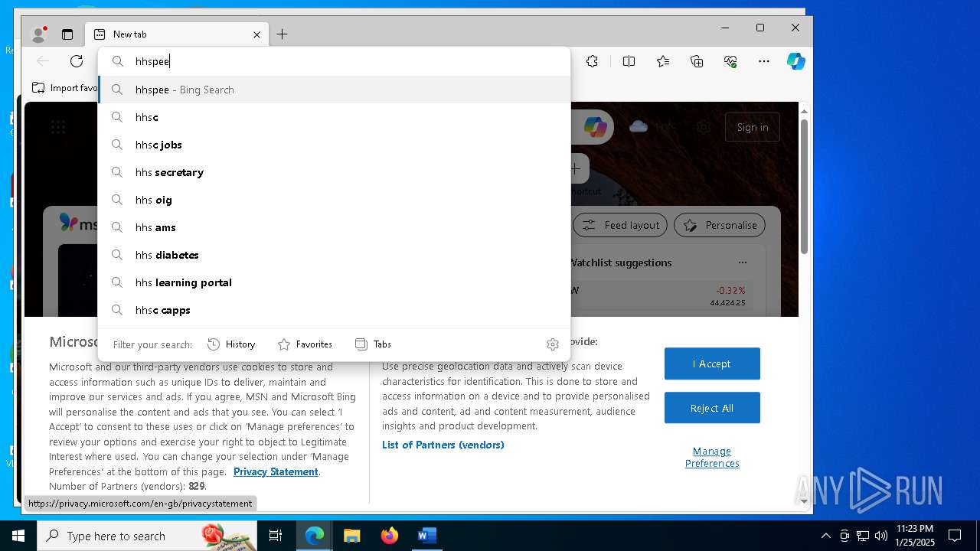Open the Favorites star list icon
980x551 pixels.
(663, 61)
